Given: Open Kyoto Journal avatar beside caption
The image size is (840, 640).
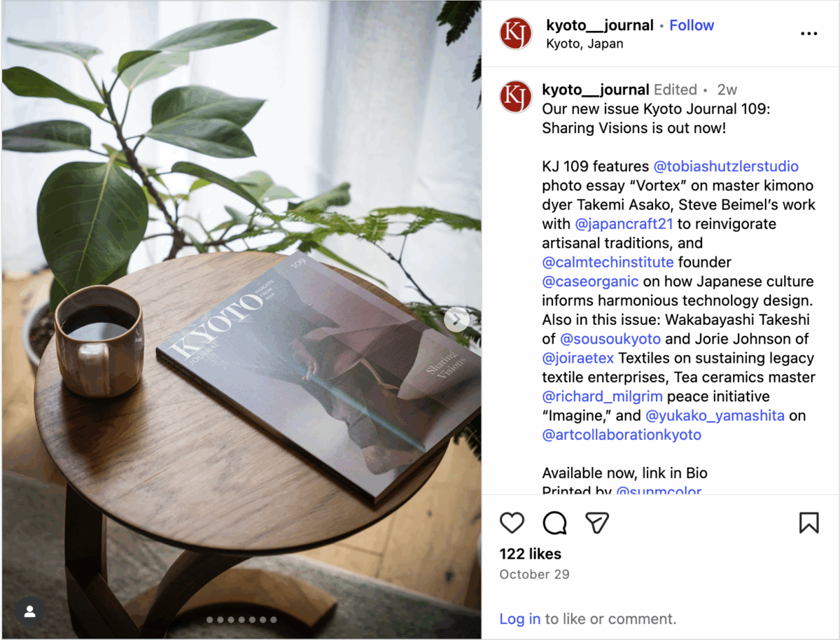Looking at the screenshot, I should tap(517, 97).
